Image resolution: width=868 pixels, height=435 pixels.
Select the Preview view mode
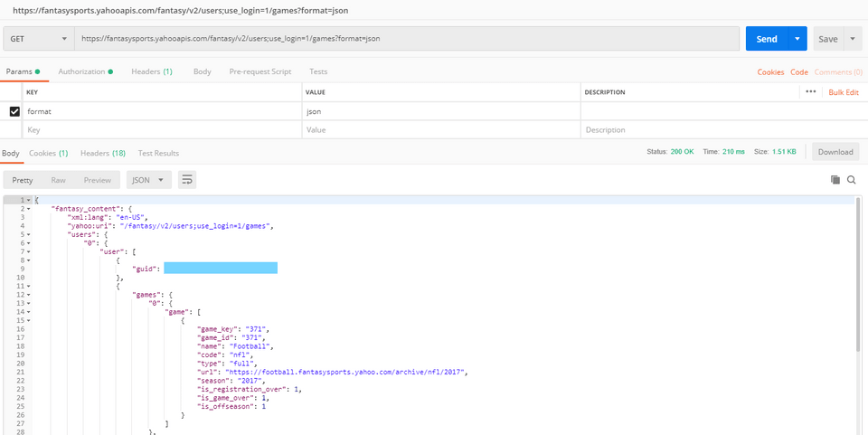pyautogui.click(x=98, y=180)
